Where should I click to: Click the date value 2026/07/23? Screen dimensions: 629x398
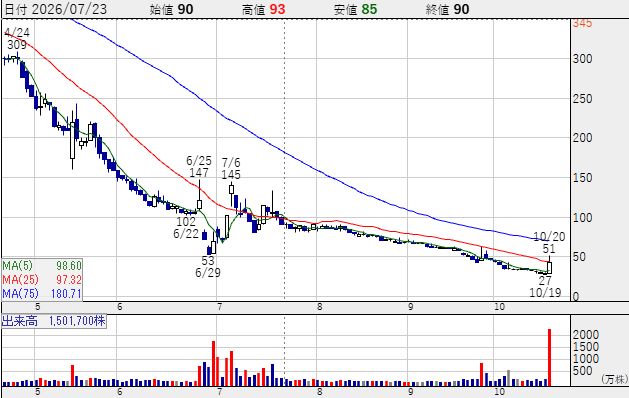[x=69, y=9]
